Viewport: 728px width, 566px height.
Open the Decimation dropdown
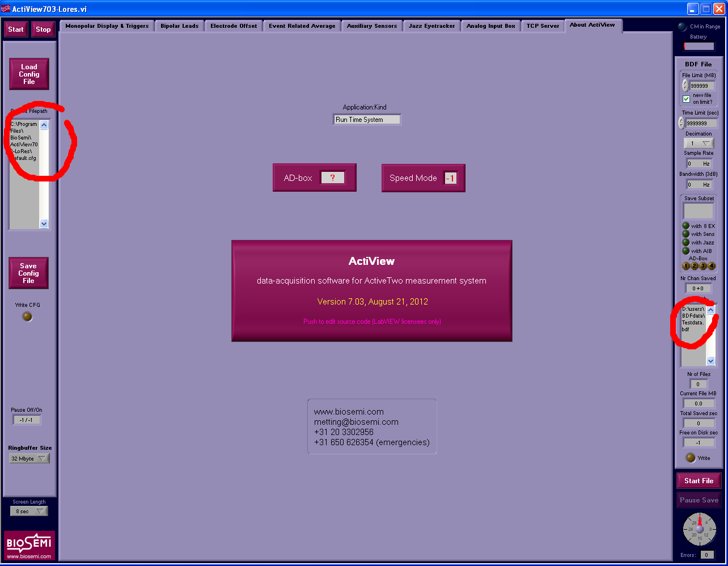699,143
